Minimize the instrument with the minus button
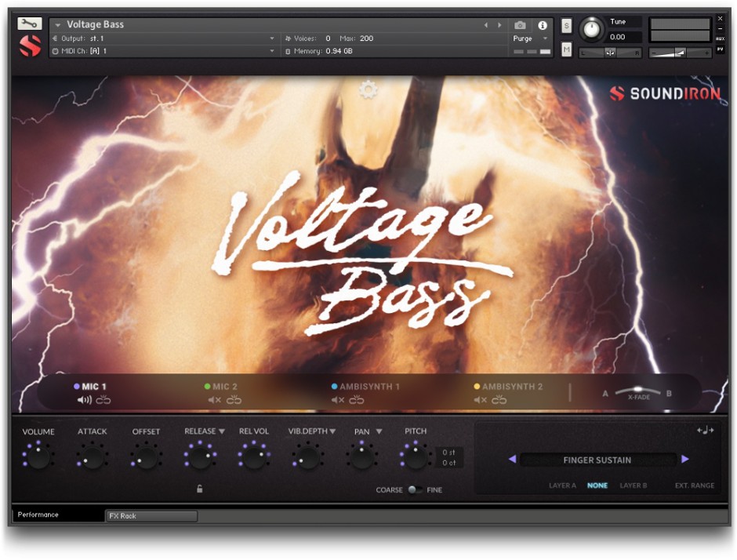This screenshot has width=737, height=560. (x=720, y=29)
